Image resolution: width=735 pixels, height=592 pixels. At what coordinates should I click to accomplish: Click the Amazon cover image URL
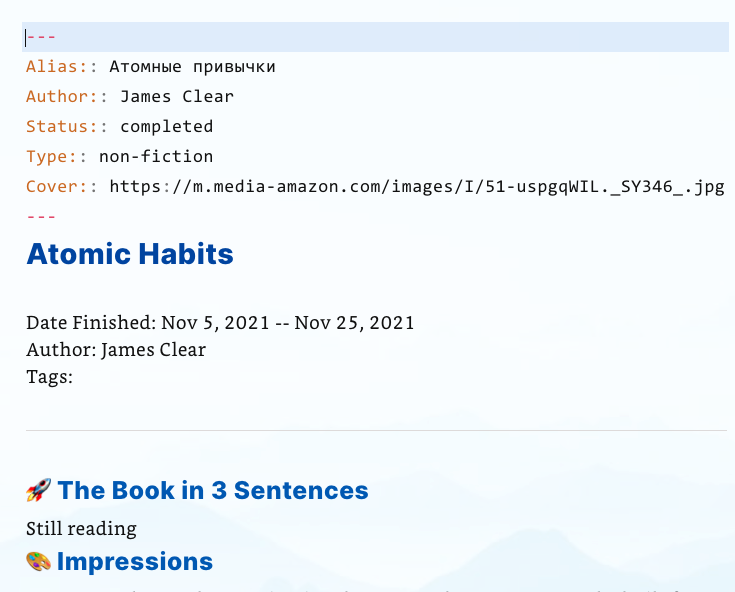click(x=417, y=187)
